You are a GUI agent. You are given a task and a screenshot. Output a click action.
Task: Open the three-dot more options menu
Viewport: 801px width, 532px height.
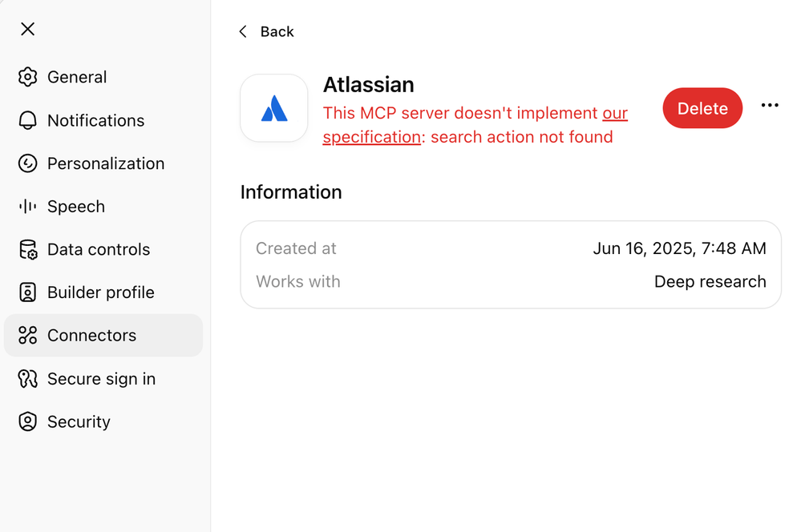point(770,105)
